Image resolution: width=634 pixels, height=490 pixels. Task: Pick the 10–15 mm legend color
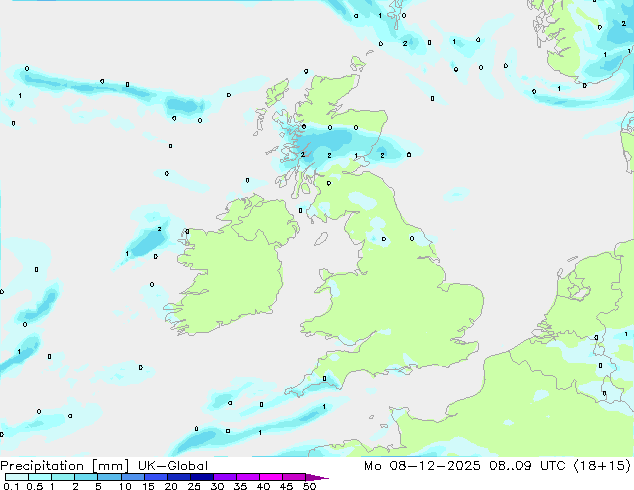(x=135, y=478)
